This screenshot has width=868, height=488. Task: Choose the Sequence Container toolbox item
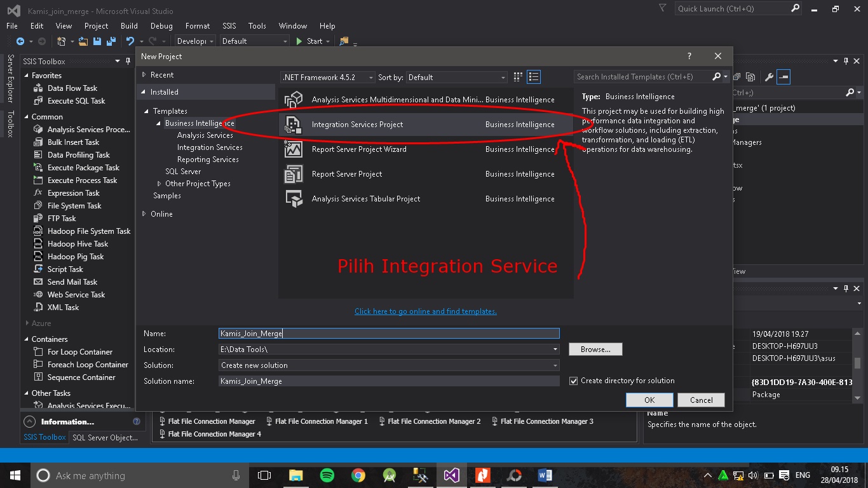coord(81,377)
